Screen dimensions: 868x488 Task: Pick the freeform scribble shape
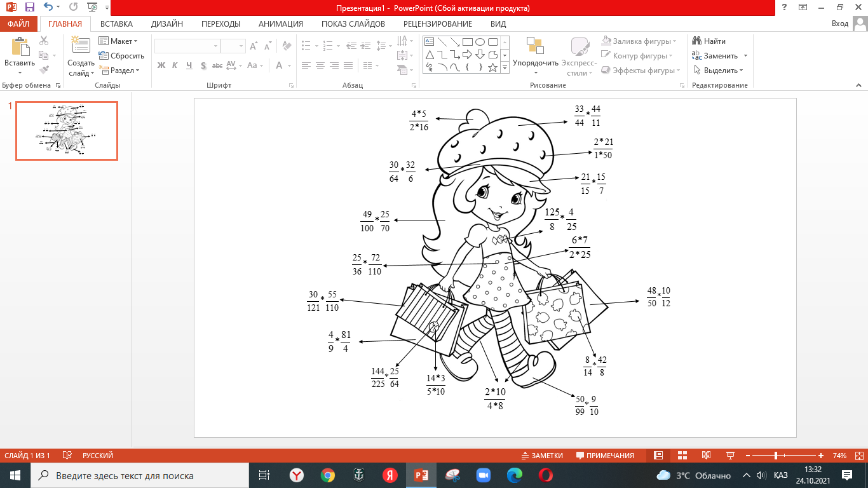(x=430, y=67)
